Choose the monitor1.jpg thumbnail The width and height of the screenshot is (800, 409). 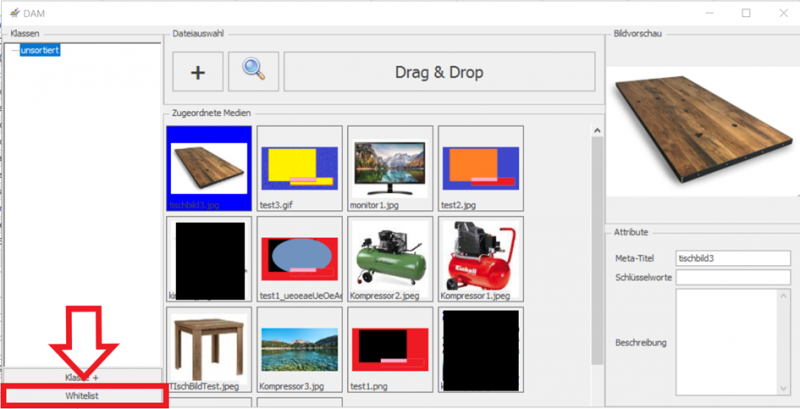390,166
